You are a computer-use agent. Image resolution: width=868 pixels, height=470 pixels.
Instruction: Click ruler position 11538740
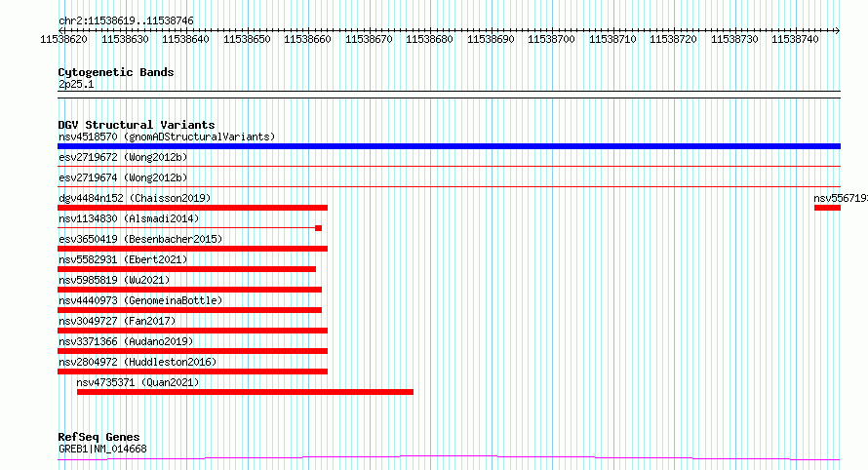(795, 39)
